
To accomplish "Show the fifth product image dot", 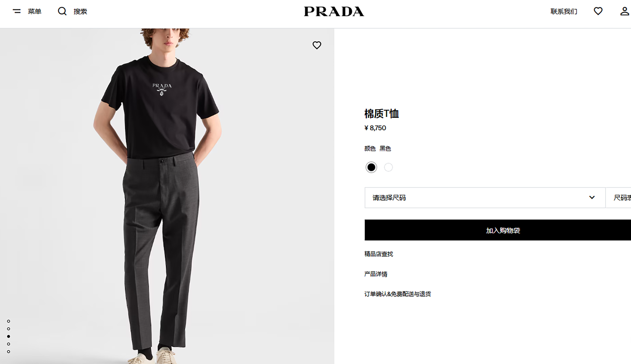I will (x=9, y=352).
